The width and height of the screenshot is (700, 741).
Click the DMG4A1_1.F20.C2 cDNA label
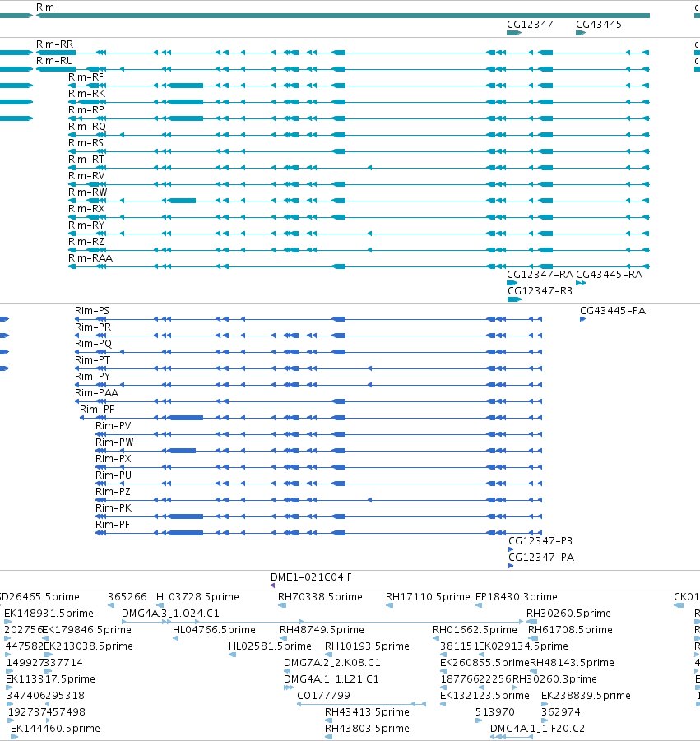tap(537, 729)
